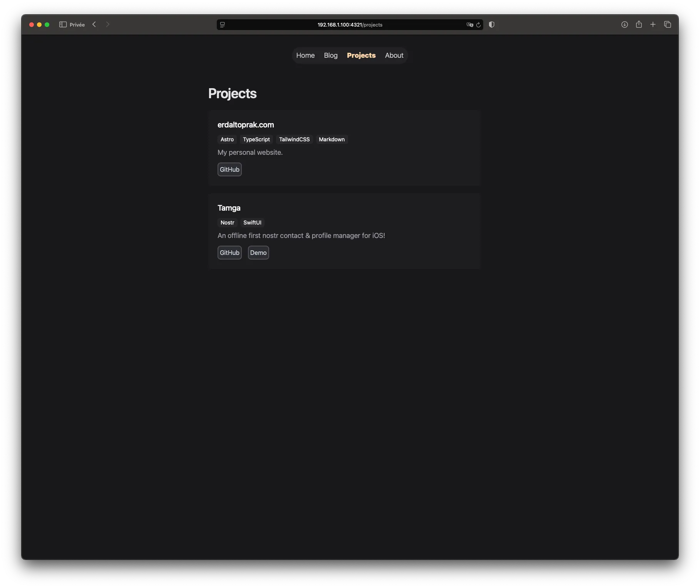The height and width of the screenshot is (588, 700).
Task: Show the Downloads list
Action: tap(624, 24)
